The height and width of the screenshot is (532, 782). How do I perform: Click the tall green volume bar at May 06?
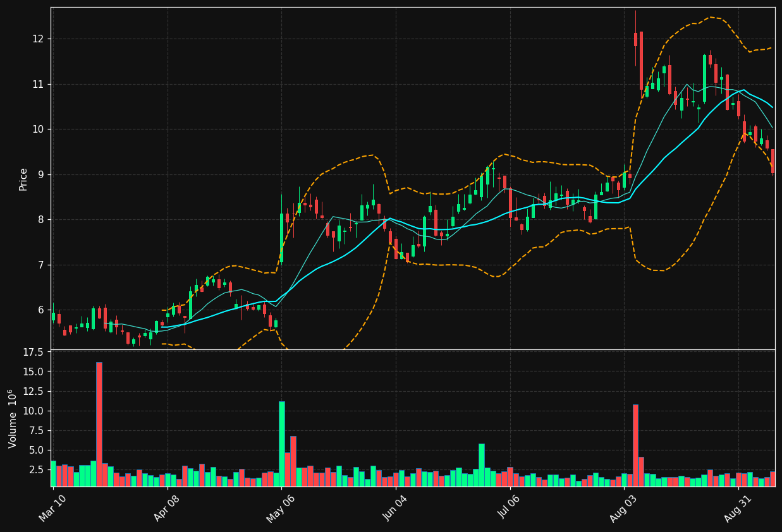pos(282,444)
